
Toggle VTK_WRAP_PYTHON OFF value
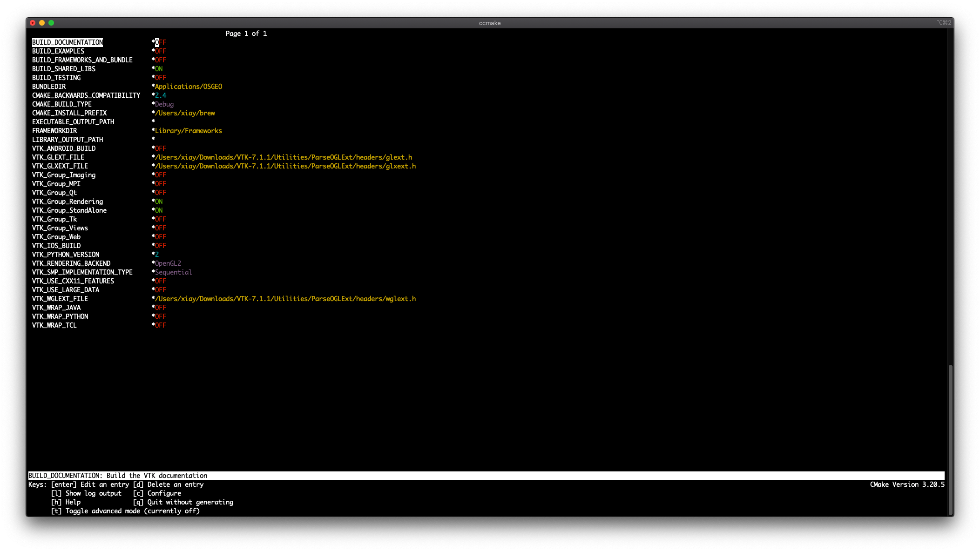click(160, 316)
